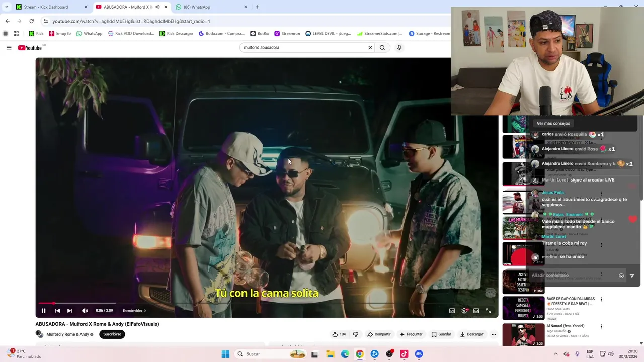View site information icon in address bar

[x=46, y=21]
